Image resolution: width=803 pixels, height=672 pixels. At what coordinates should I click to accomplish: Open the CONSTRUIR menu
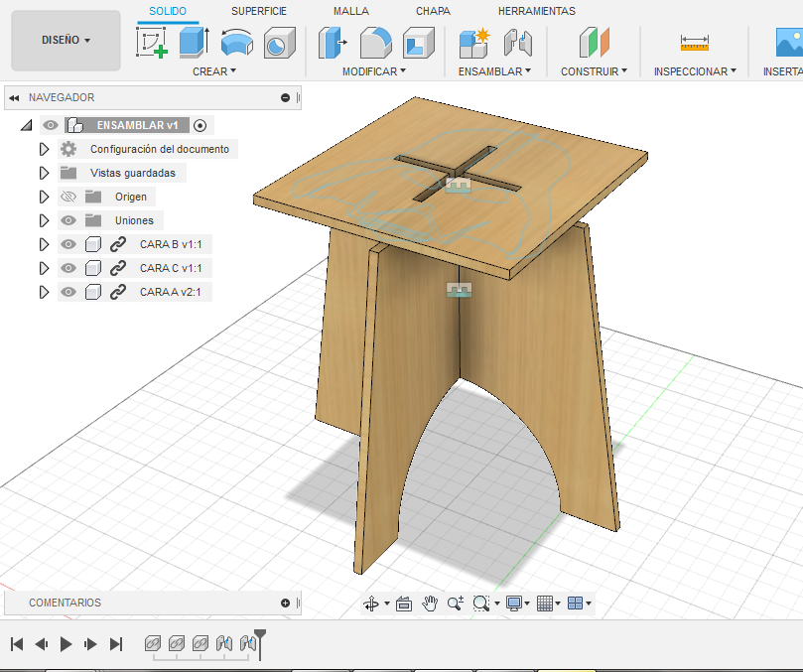[594, 71]
